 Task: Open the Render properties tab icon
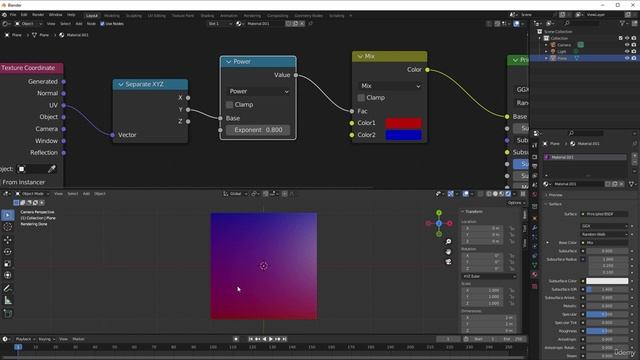click(535, 157)
